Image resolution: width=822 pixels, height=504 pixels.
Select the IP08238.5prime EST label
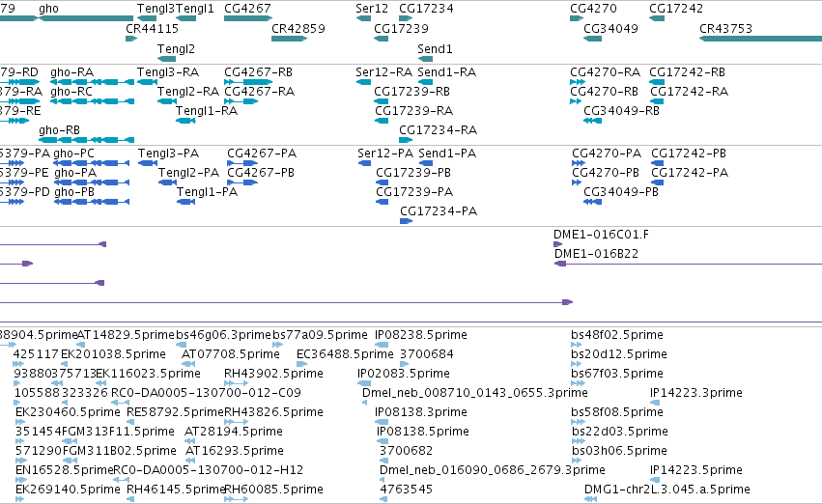point(421,335)
